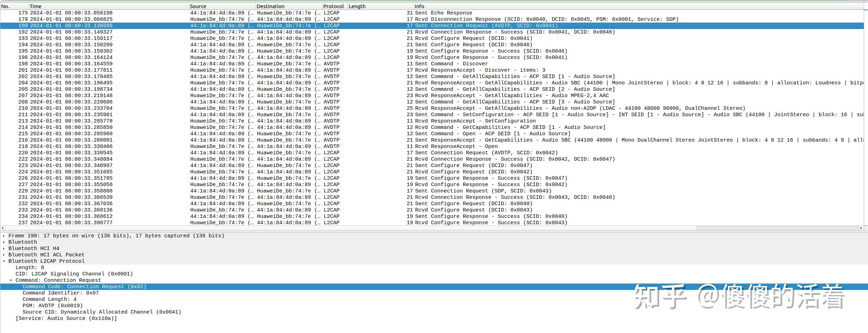The width and height of the screenshot is (868, 333).
Task: Select packet 211 SetConfiguration command row
Action: [x=432, y=115]
